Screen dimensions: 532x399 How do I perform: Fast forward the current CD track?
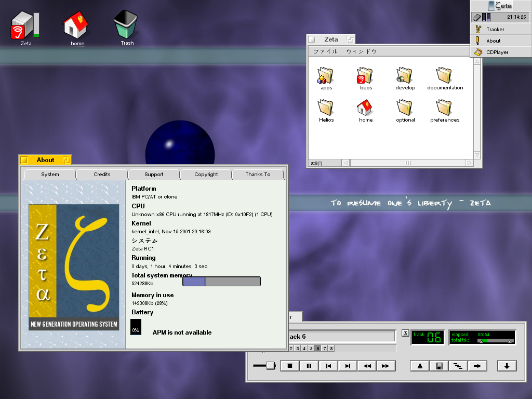click(x=386, y=366)
